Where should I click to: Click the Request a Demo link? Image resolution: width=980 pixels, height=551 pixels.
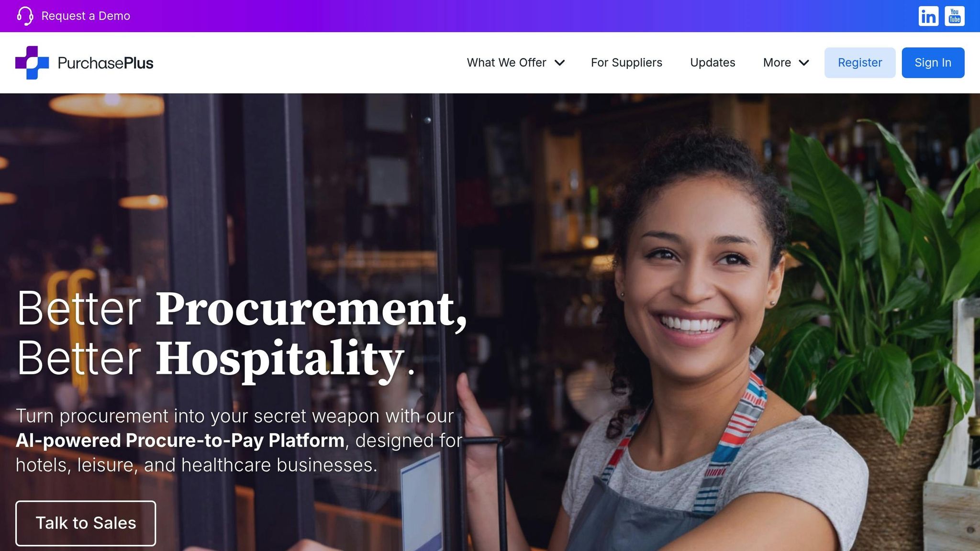pos(86,16)
